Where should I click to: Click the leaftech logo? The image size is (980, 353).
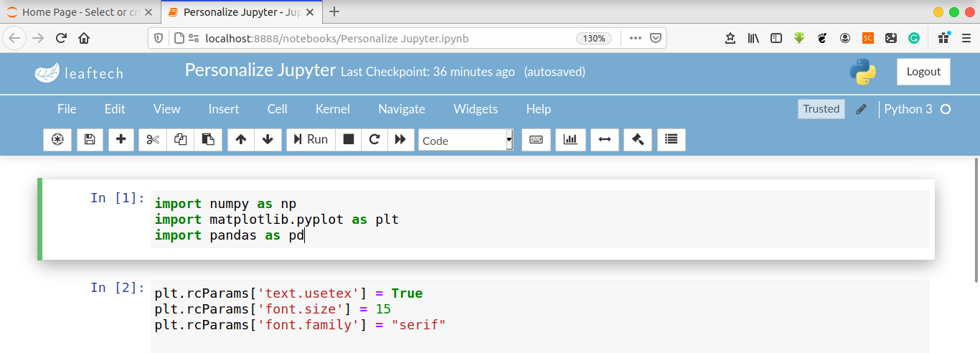point(79,72)
